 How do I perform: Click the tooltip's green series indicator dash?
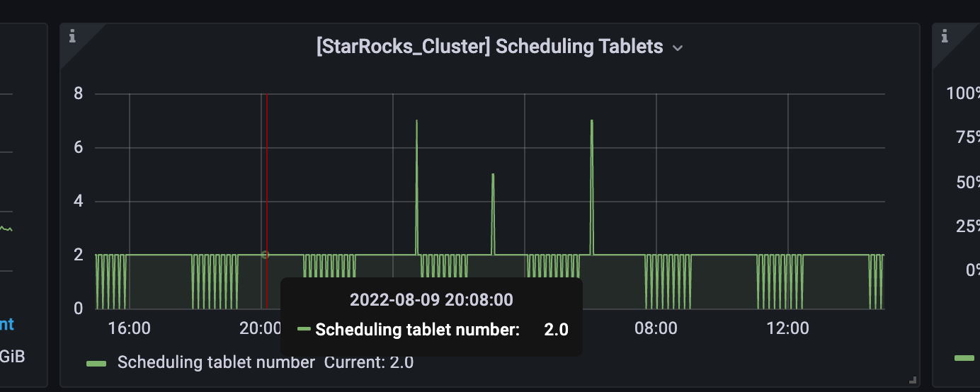[x=304, y=329]
